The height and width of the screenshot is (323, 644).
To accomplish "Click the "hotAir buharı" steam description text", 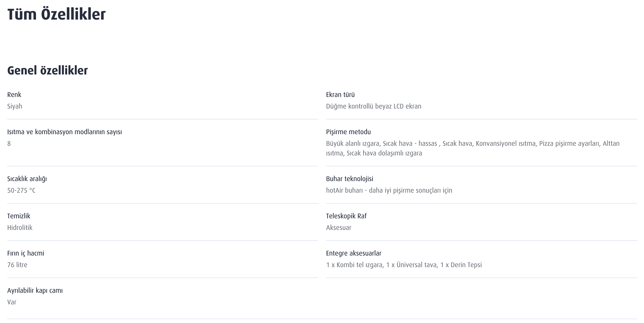I will [389, 191].
